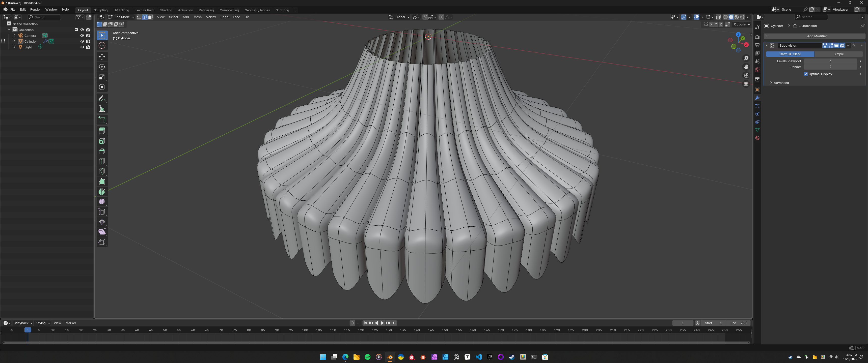Select the Measure tool
Image resolution: width=868 pixels, height=363 pixels.
tap(102, 108)
